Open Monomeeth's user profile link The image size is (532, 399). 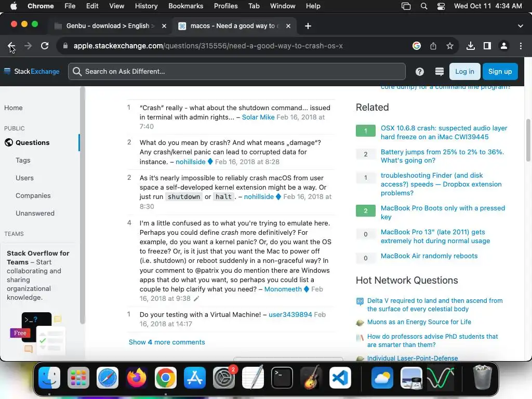click(x=283, y=289)
